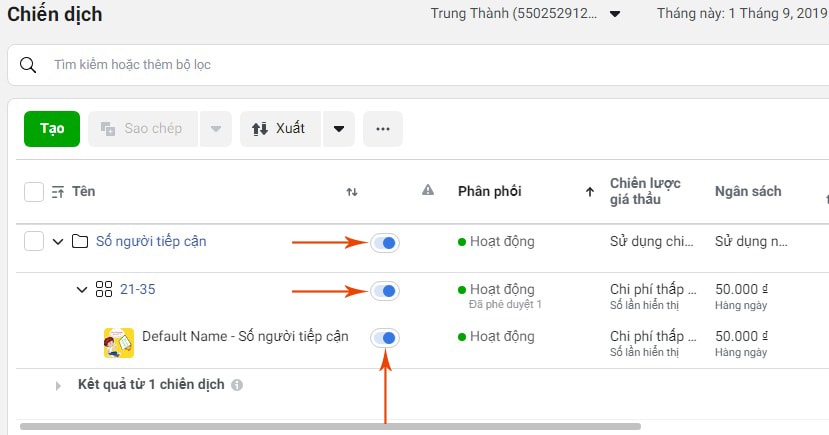Tick the select-all checkbox in header
Screen dimensions: 829x435
tap(34, 192)
